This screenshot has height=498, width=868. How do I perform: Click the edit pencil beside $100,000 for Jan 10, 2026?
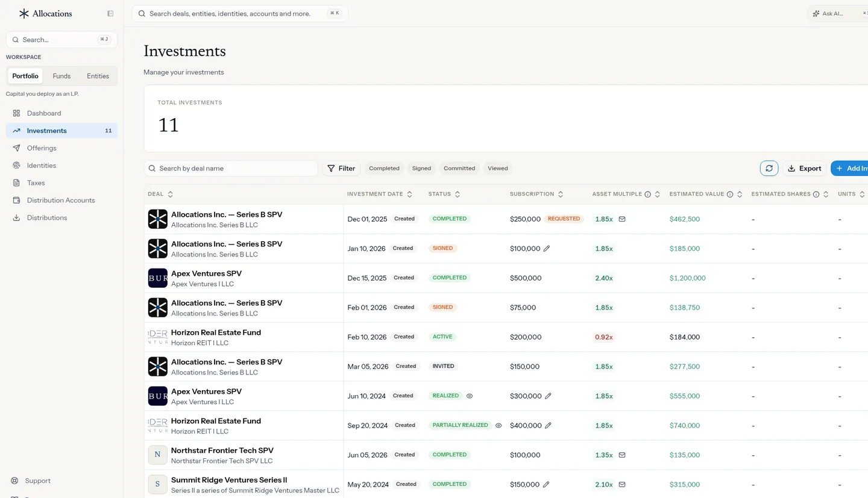point(547,249)
